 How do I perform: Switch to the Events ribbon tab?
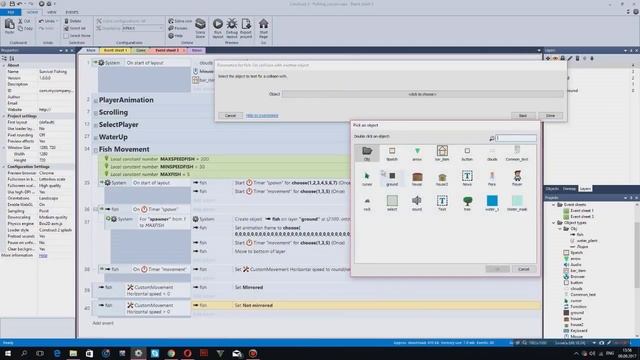tap(72, 12)
